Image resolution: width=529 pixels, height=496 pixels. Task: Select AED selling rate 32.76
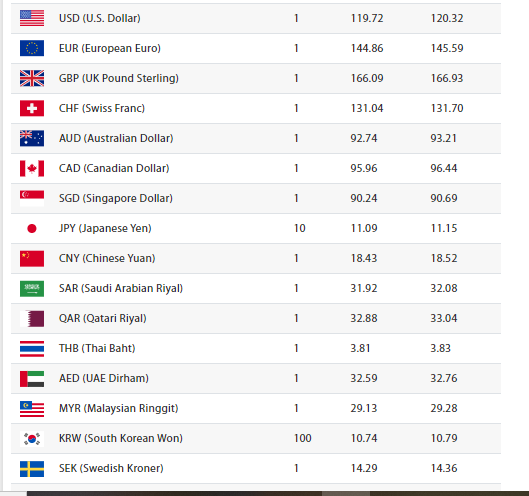pos(444,378)
